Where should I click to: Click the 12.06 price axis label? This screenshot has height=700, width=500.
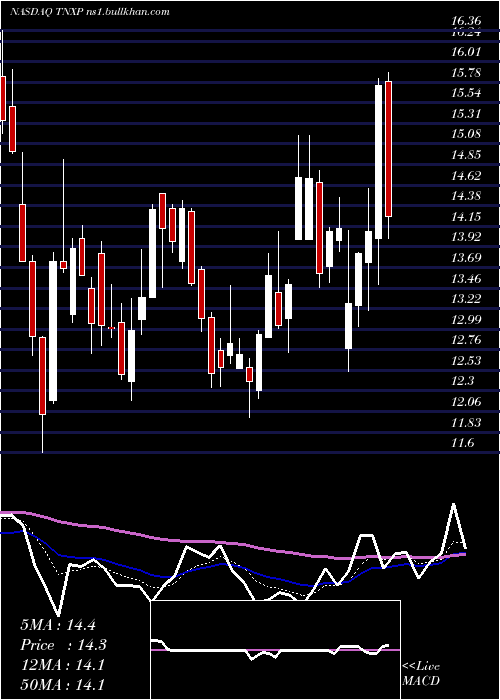[466, 402]
